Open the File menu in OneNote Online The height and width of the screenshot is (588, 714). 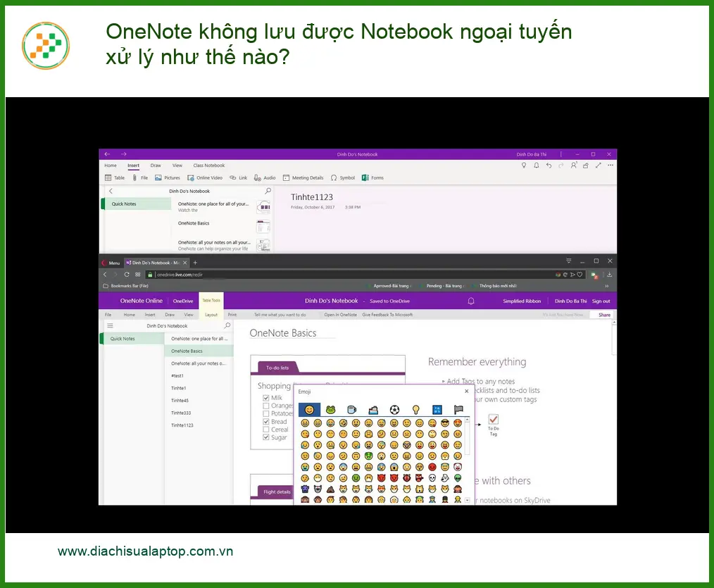pyautogui.click(x=108, y=315)
